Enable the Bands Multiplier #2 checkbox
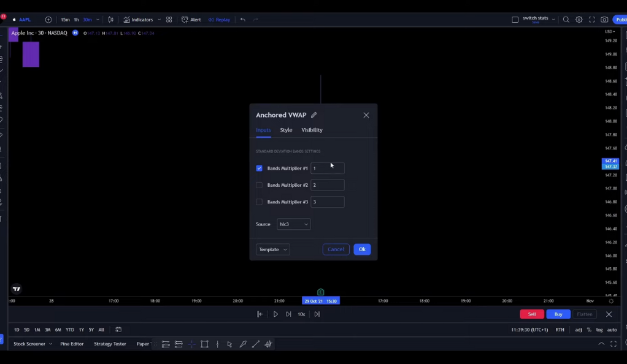 tap(259, 185)
